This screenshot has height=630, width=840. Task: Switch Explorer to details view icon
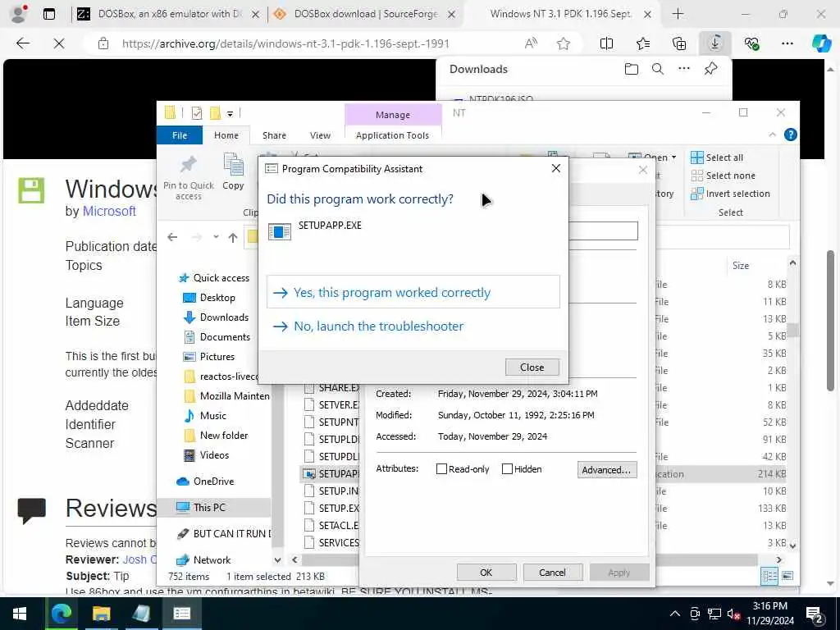click(769, 577)
